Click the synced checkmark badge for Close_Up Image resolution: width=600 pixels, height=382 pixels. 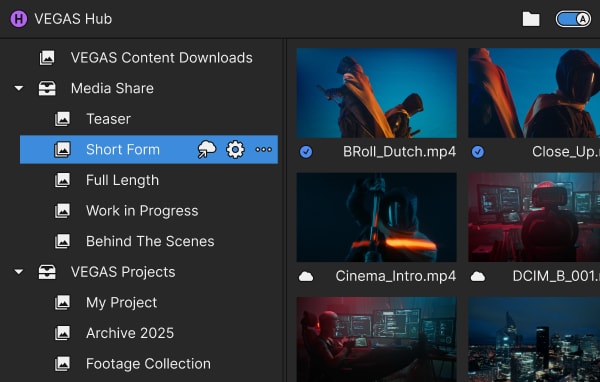tap(478, 152)
